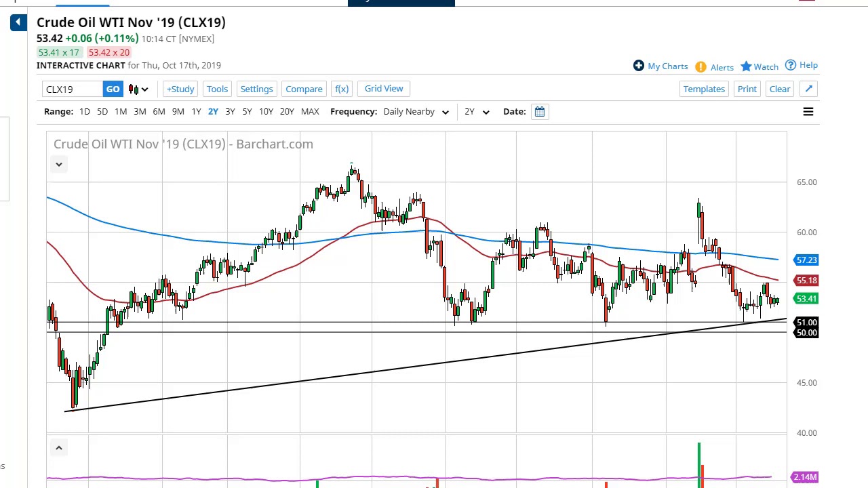Open chart Settings

(x=256, y=89)
